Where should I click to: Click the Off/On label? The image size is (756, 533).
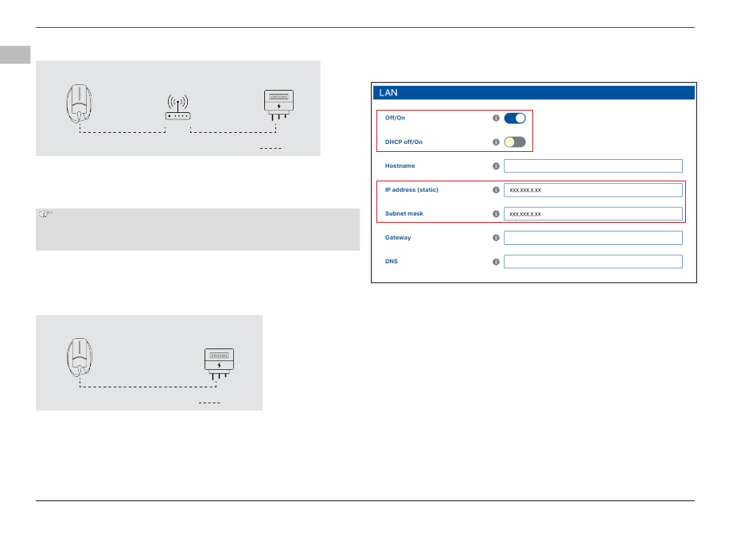[395, 118]
